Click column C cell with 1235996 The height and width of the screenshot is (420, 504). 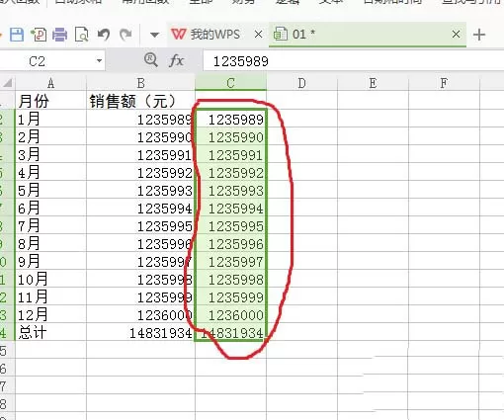[230, 243]
